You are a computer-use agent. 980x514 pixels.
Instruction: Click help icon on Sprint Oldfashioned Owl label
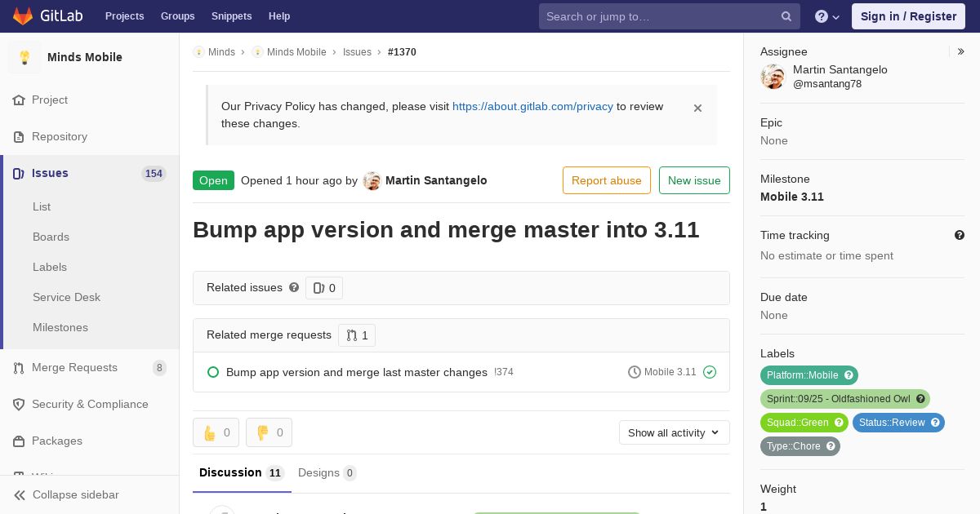point(920,399)
